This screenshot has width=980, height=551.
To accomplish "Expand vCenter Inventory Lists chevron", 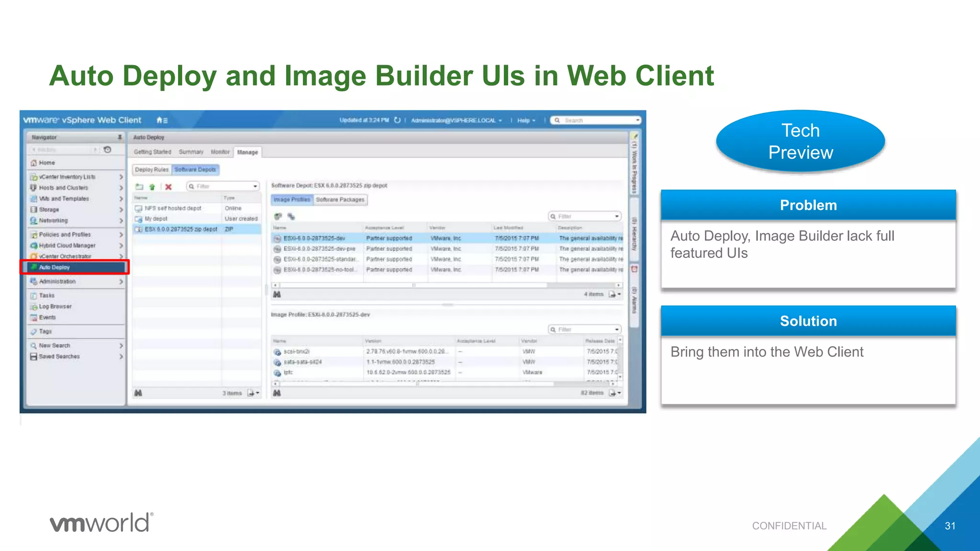I will coord(121,177).
